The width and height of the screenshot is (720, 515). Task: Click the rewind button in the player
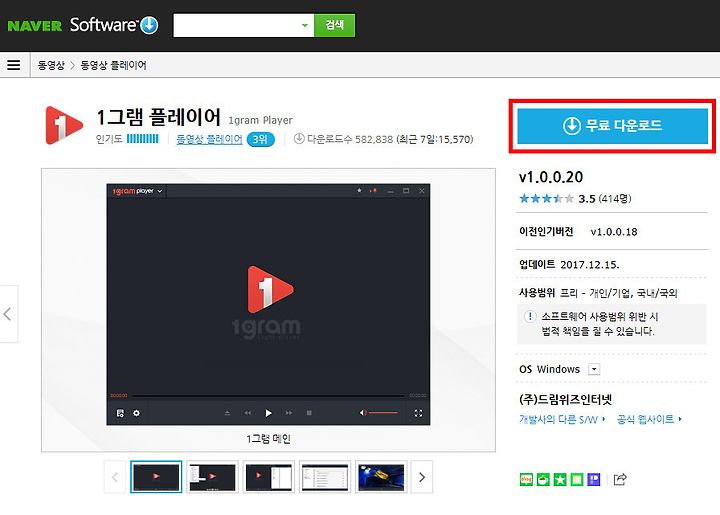248,413
